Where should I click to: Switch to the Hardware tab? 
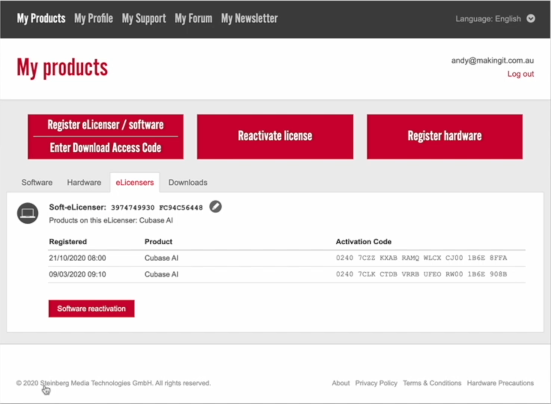point(84,182)
